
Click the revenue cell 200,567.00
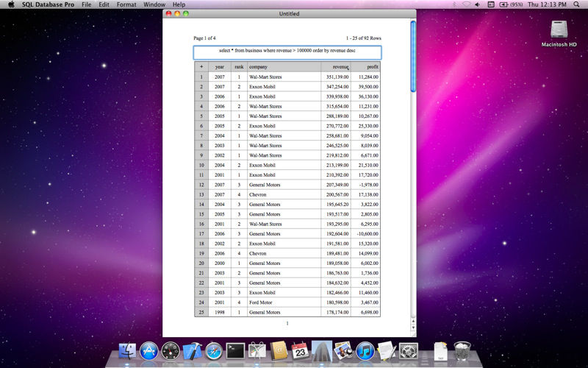click(336, 194)
